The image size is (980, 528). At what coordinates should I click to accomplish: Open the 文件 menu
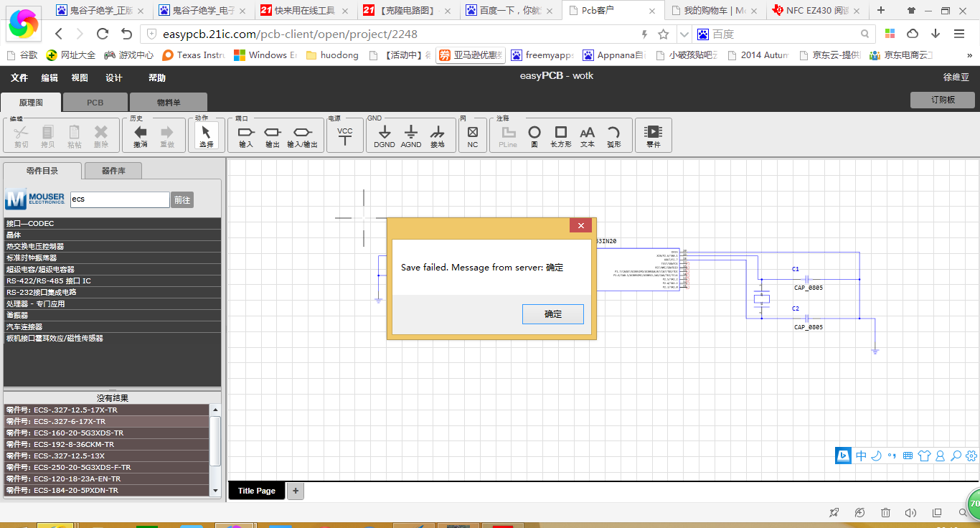(x=19, y=77)
